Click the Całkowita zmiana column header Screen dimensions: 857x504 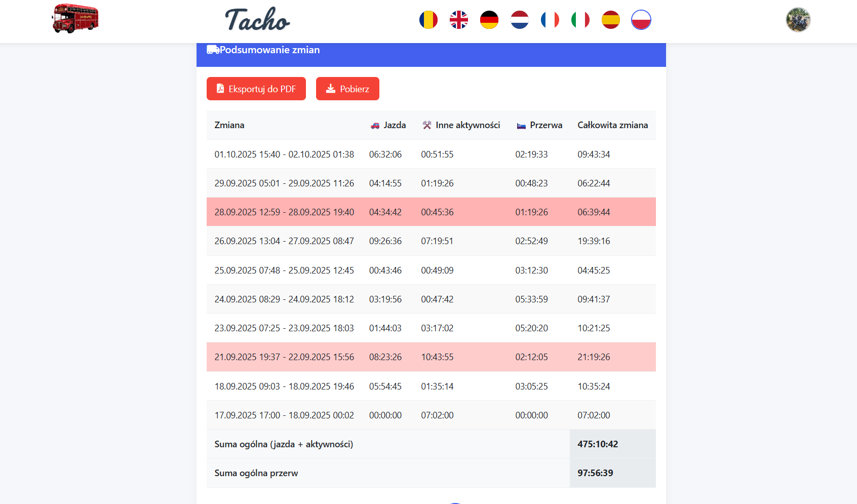612,125
